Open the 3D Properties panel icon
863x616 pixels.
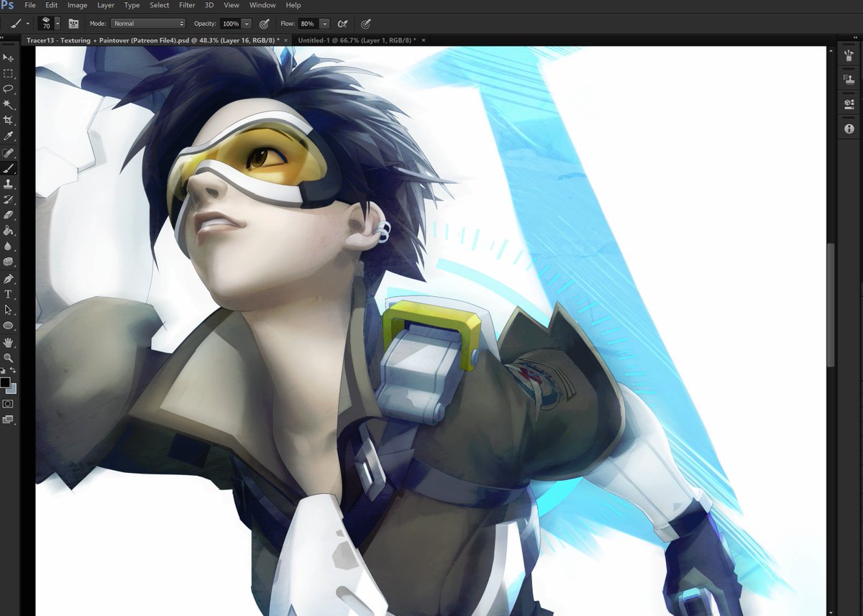click(x=849, y=104)
